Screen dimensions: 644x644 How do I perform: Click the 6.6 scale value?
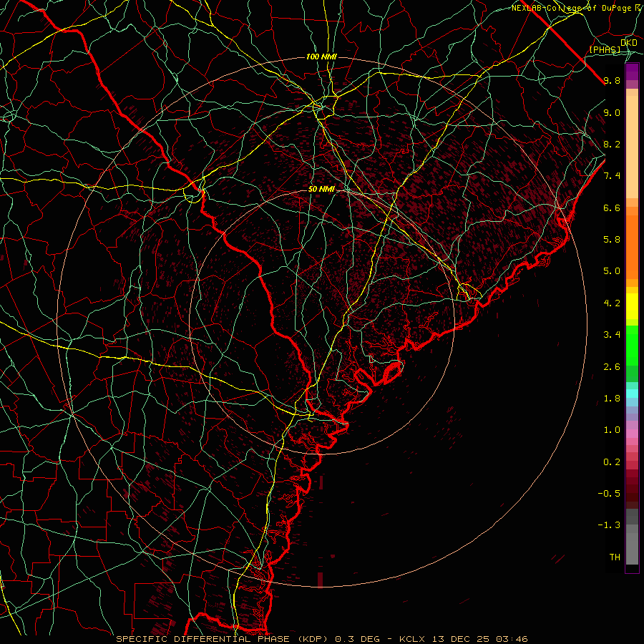point(612,208)
